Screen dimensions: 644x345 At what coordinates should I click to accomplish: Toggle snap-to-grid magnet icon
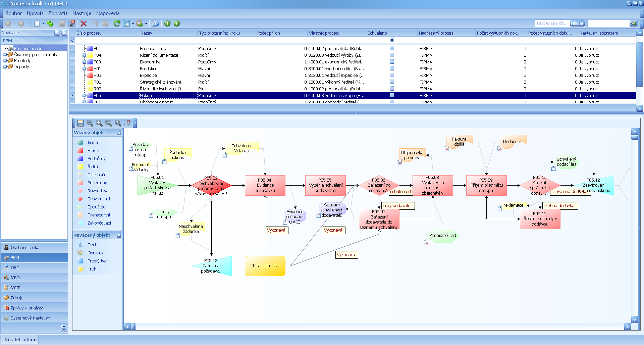127,123
